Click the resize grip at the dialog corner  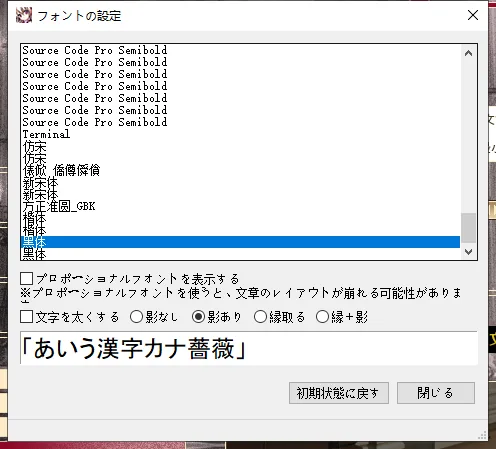tap(482, 435)
